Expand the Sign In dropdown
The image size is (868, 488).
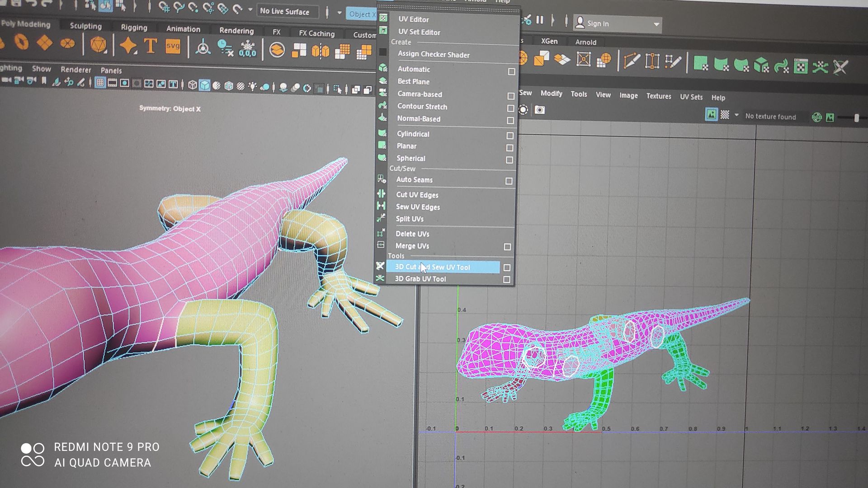point(656,24)
